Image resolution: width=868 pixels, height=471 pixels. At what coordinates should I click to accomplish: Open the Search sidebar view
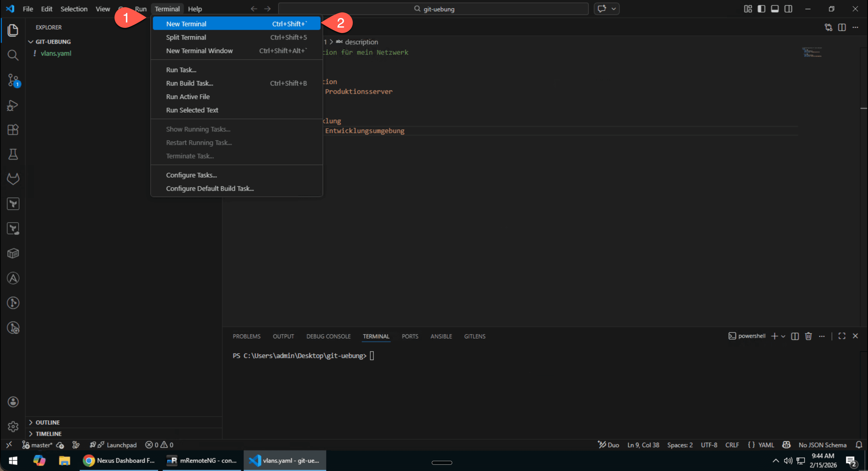(13, 55)
